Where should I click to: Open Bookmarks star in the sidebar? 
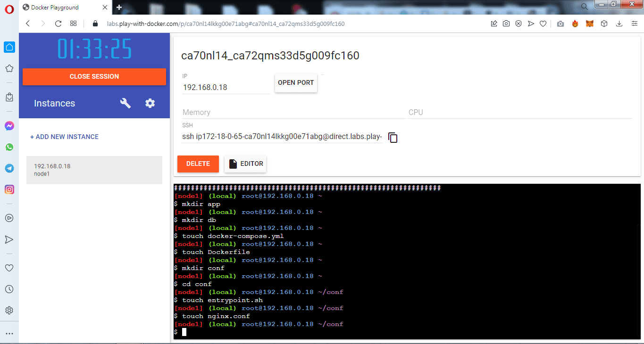point(9,69)
